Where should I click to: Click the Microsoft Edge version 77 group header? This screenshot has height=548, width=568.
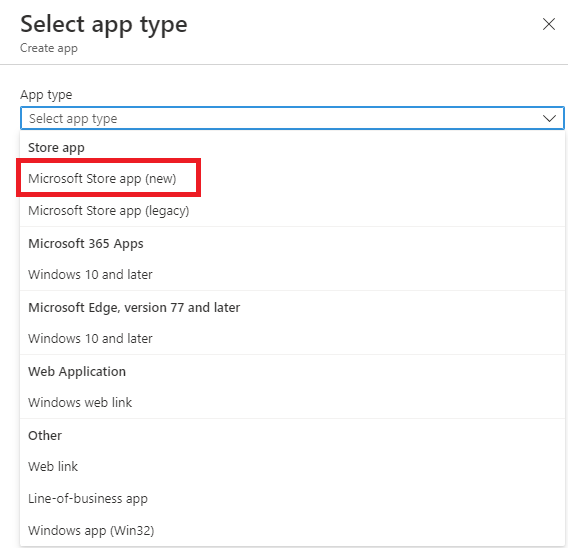(134, 308)
